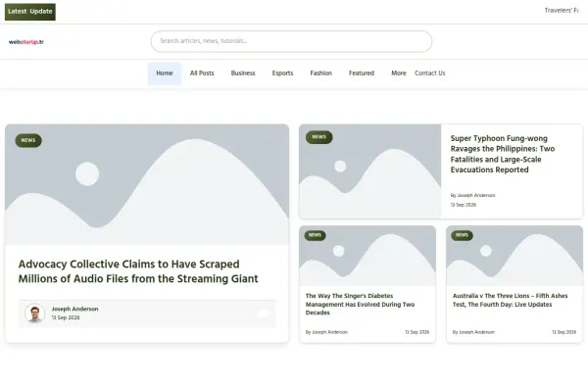Viewport: 588px width, 387px height.
Task: Open the Fashion category
Action: pyautogui.click(x=321, y=73)
